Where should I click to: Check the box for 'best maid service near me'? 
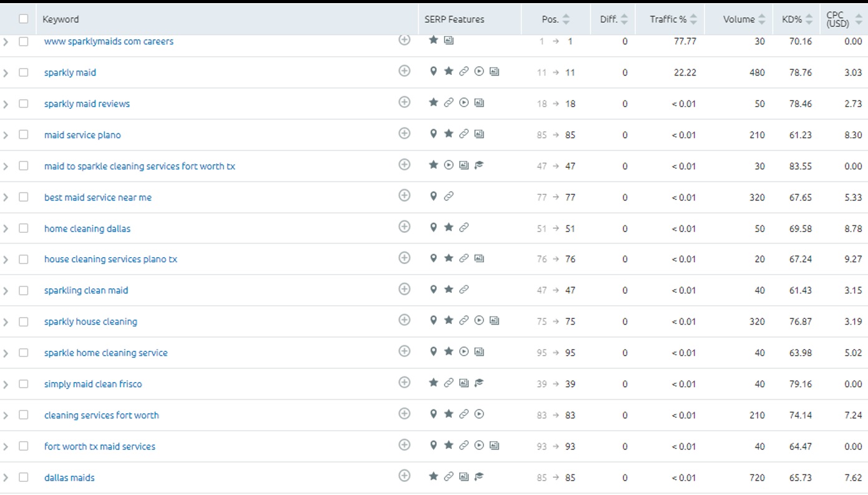tap(24, 197)
